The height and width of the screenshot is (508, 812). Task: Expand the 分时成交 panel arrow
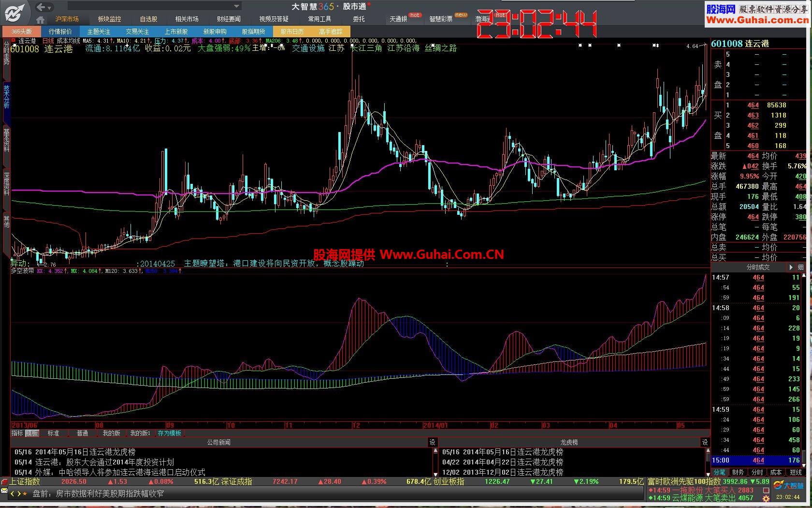[791, 267]
